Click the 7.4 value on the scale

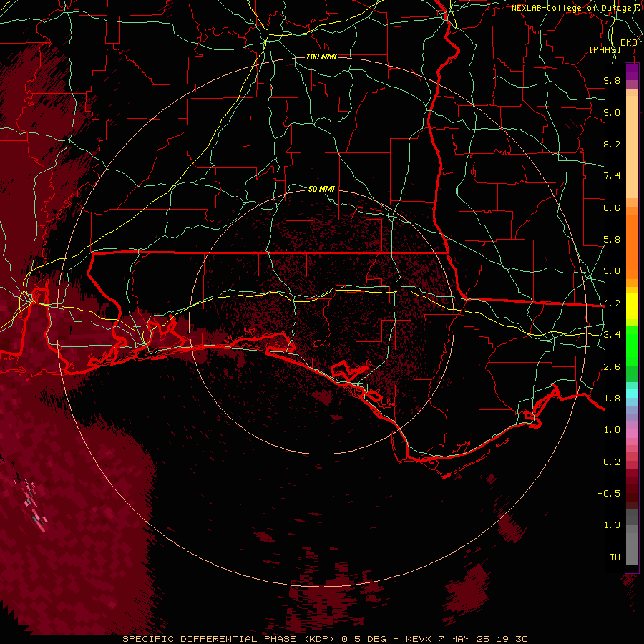pyautogui.click(x=612, y=176)
